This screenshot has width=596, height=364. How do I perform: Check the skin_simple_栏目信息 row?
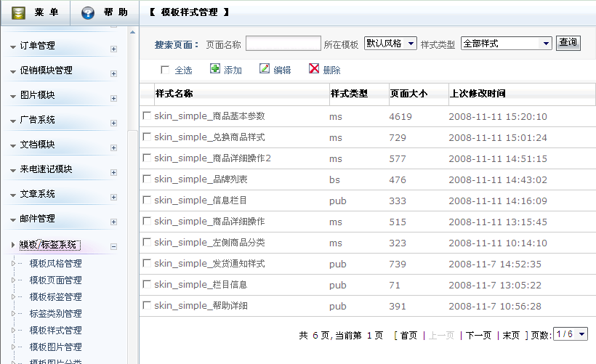coord(147,284)
